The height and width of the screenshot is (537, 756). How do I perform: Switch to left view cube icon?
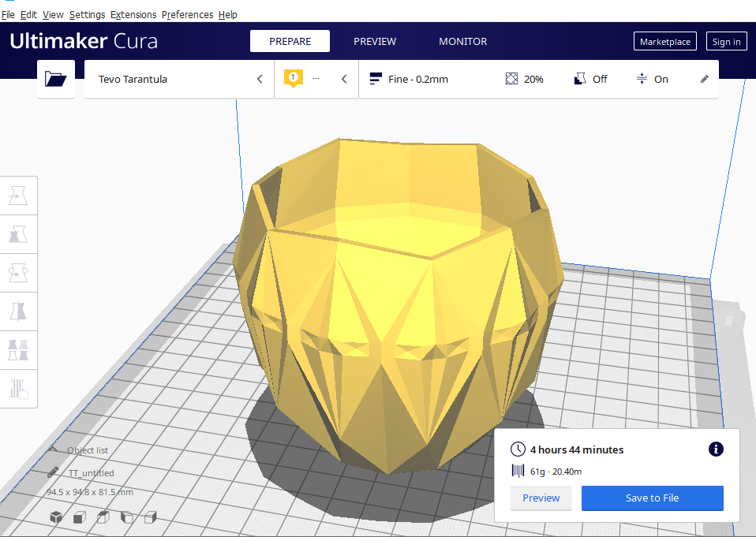pyautogui.click(x=127, y=517)
